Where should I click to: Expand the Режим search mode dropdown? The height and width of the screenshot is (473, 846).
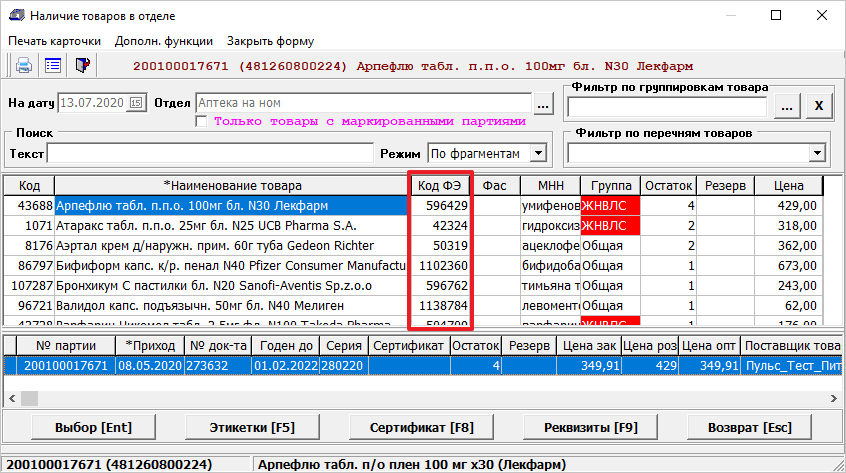[539, 153]
